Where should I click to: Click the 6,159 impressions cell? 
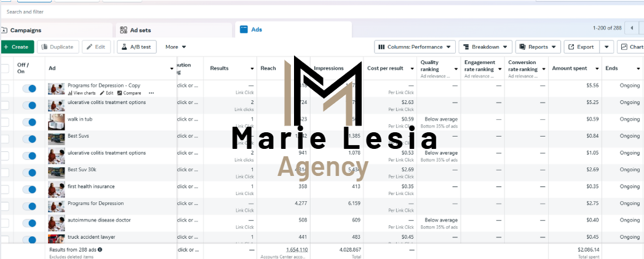tap(354, 203)
